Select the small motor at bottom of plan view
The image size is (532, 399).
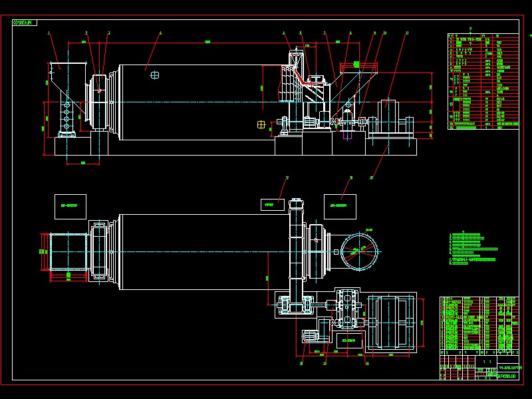tap(310, 336)
